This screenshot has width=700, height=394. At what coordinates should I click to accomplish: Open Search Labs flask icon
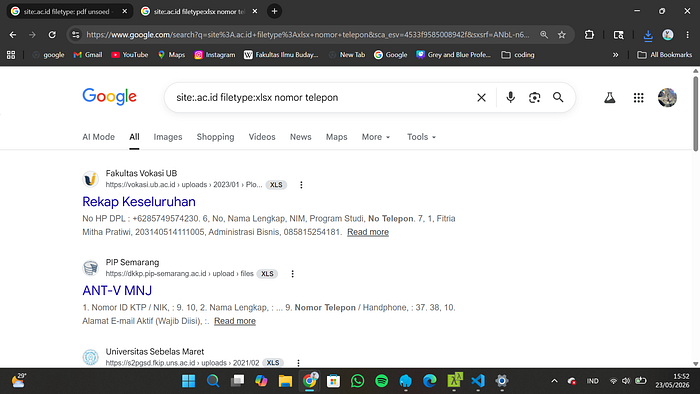pyautogui.click(x=610, y=98)
